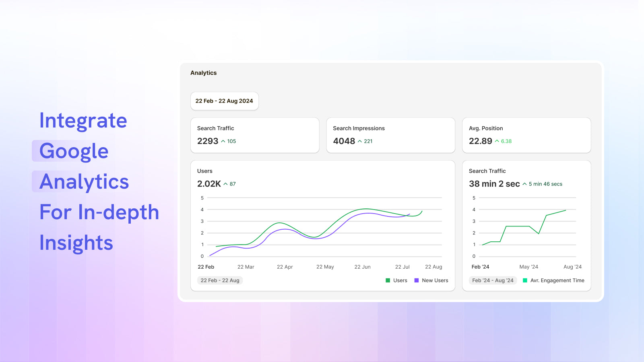Viewport: 644px width, 362px height.
Task: Click the up arrow next to 6.38
Action: [x=497, y=141]
